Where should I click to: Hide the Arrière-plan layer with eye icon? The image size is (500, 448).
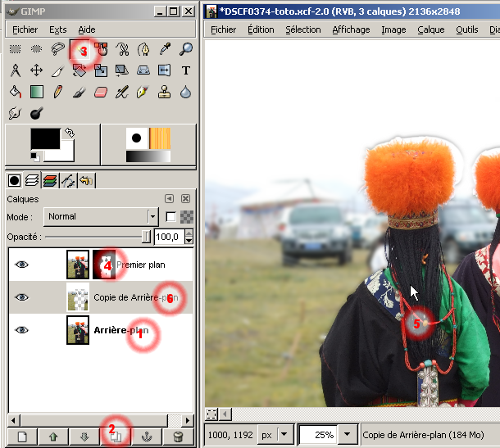[x=21, y=330]
